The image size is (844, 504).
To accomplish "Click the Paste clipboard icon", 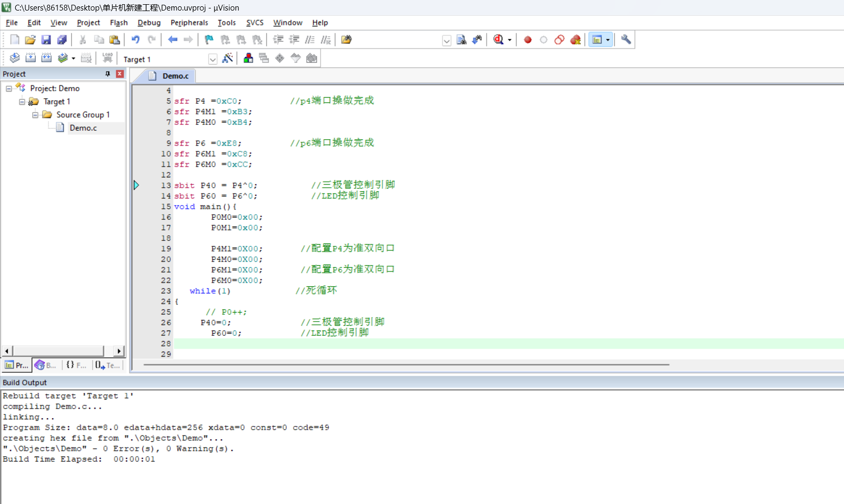I will click(114, 40).
